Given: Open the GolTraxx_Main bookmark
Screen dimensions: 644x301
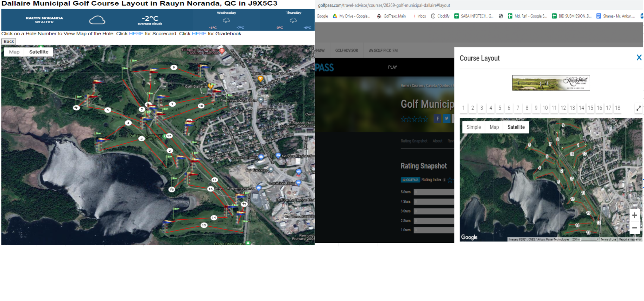Looking at the screenshot, I should 391,16.
